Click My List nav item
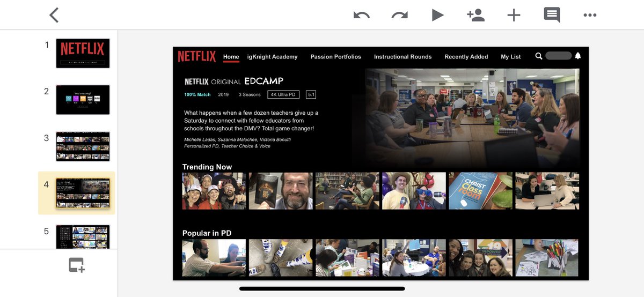Screen dimensions: 644x297 coord(510,57)
